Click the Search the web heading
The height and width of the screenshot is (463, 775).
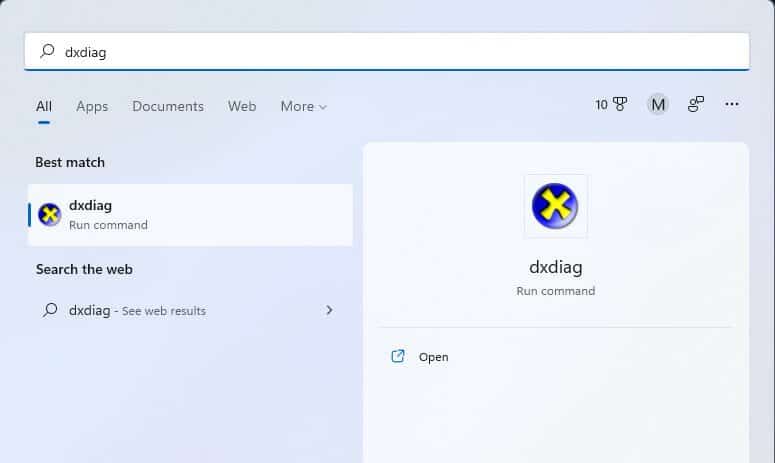coord(84,269)
